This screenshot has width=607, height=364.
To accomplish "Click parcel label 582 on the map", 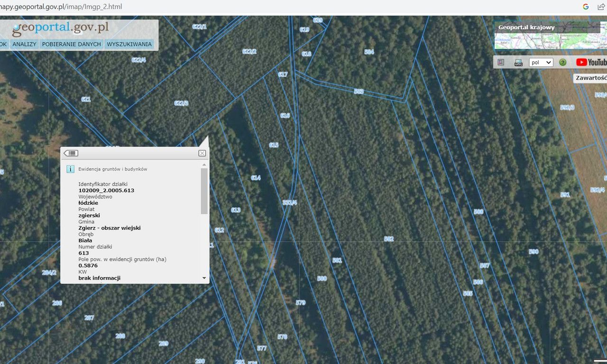I will coord(389,239).
